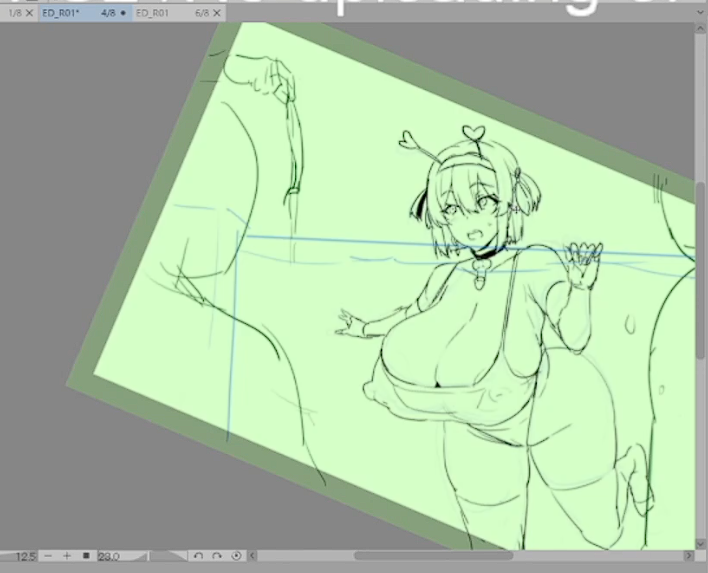Close the 1/8 canvas tab
This screenshot has height=573, width=708.
(29, 13)
